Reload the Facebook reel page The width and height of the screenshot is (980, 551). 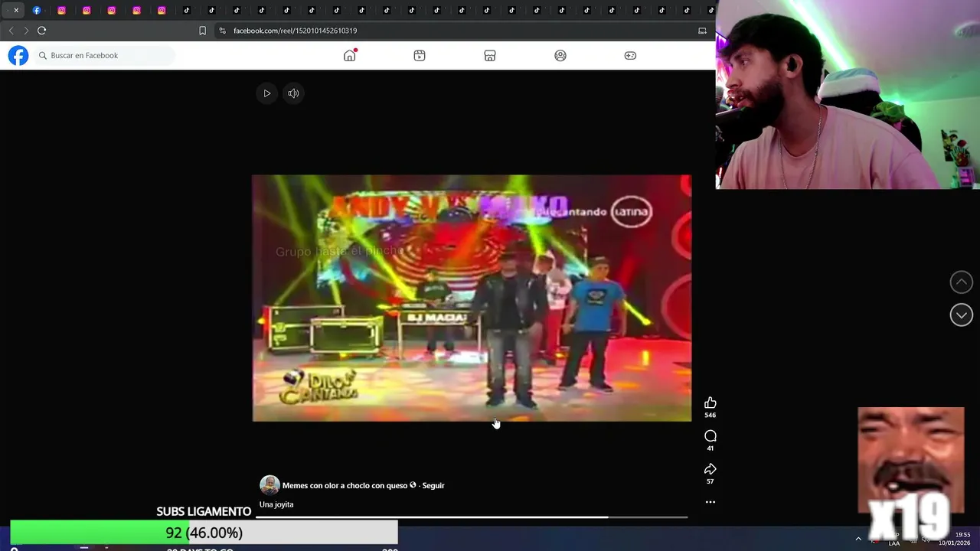41,31
